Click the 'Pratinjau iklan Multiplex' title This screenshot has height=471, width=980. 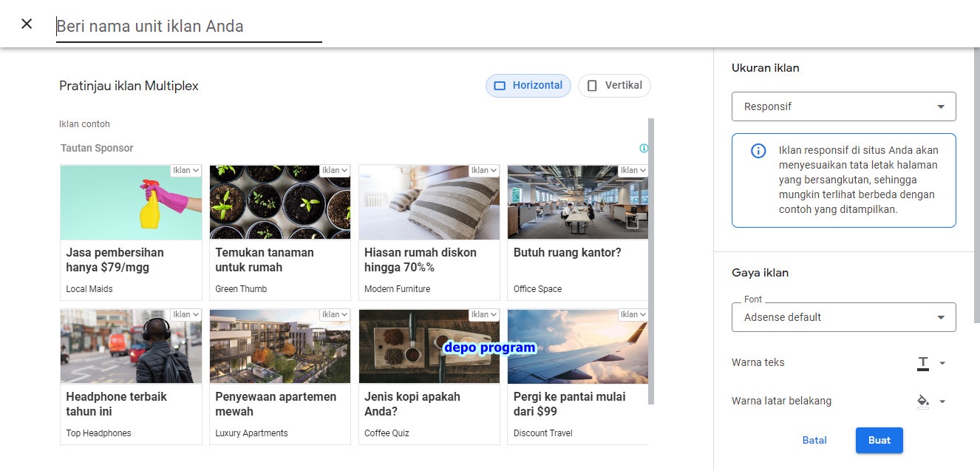129,86
